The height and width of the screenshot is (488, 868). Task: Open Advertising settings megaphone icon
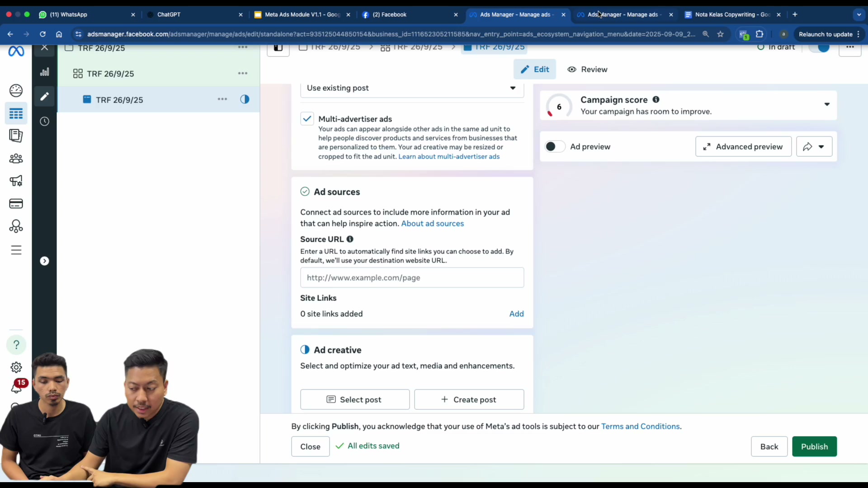(x=16, y=181)
